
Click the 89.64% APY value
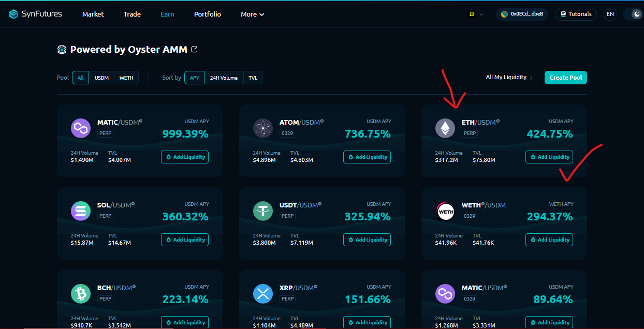point(553,300)
